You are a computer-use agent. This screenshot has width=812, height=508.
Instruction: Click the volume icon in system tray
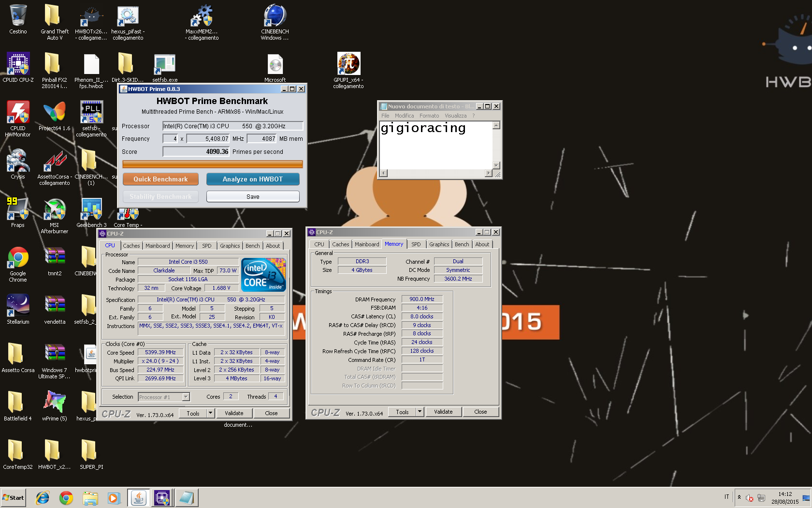[750, 497]
